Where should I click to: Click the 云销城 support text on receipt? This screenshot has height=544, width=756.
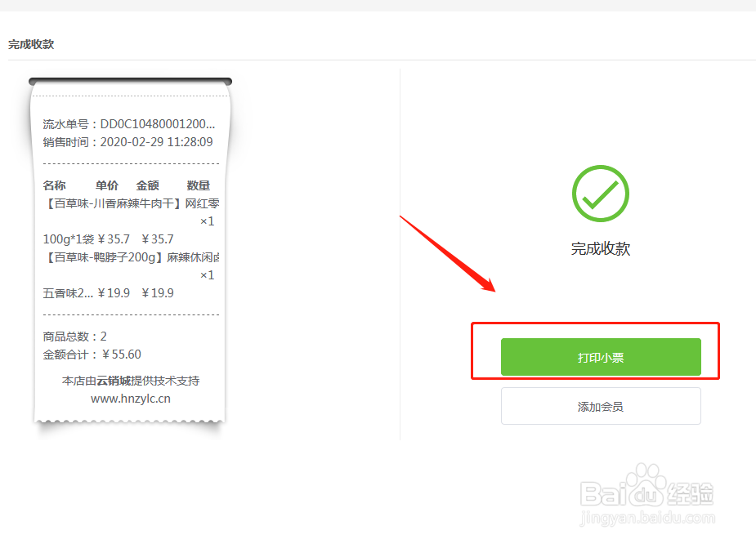(114, 381)
